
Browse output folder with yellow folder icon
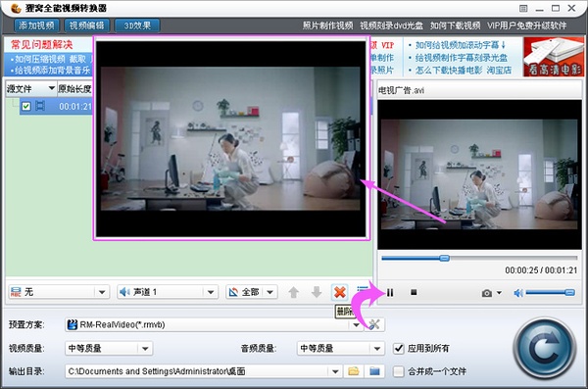(x=353, y=371)
